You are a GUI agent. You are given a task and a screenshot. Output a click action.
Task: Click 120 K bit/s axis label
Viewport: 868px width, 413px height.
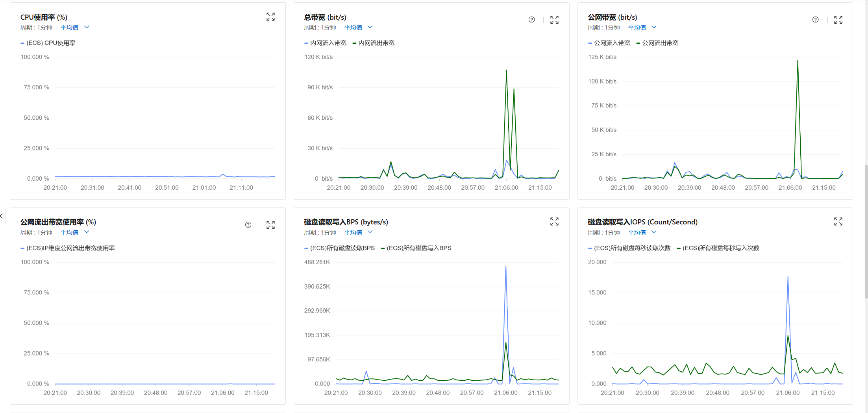[318, 57]
